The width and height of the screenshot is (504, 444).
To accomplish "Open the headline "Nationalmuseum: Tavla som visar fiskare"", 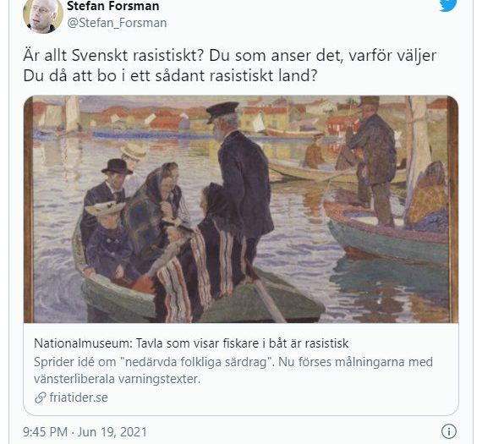I will click(191, 343).
